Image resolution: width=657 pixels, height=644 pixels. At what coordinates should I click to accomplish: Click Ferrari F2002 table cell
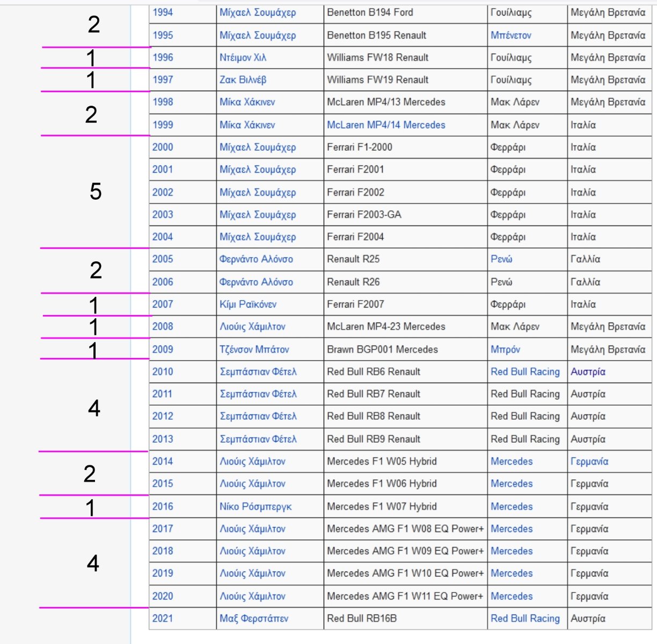click(x=355, y=192)
